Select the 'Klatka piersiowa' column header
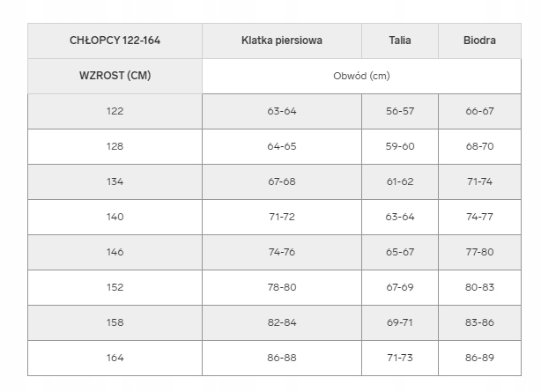 click(281, 41)
